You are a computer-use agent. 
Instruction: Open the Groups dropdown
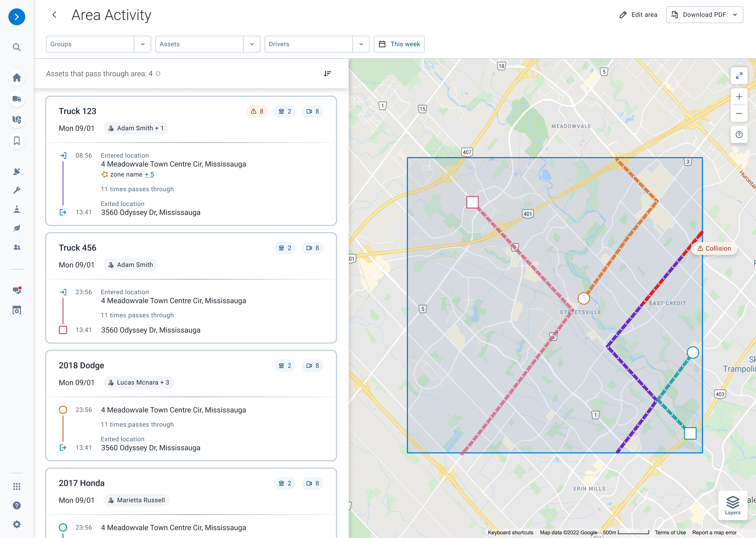click(98, 44)
